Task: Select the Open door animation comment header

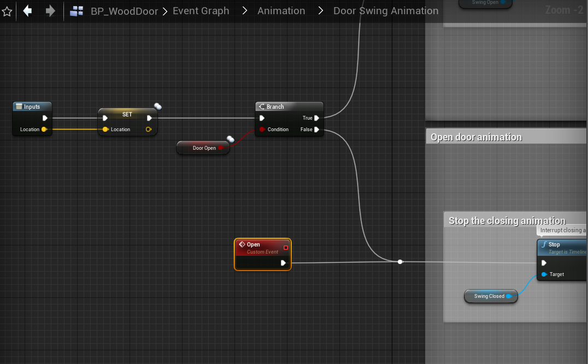Action: [506, 137]
